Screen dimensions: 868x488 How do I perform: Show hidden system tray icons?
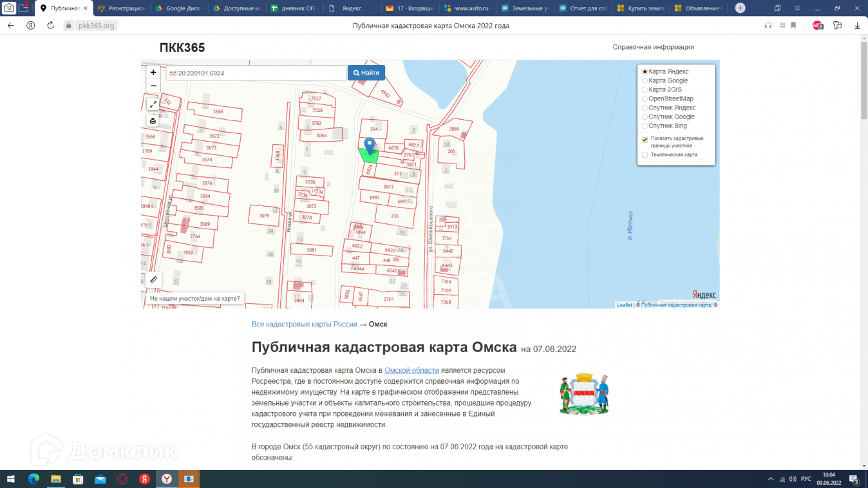[770, 480]
